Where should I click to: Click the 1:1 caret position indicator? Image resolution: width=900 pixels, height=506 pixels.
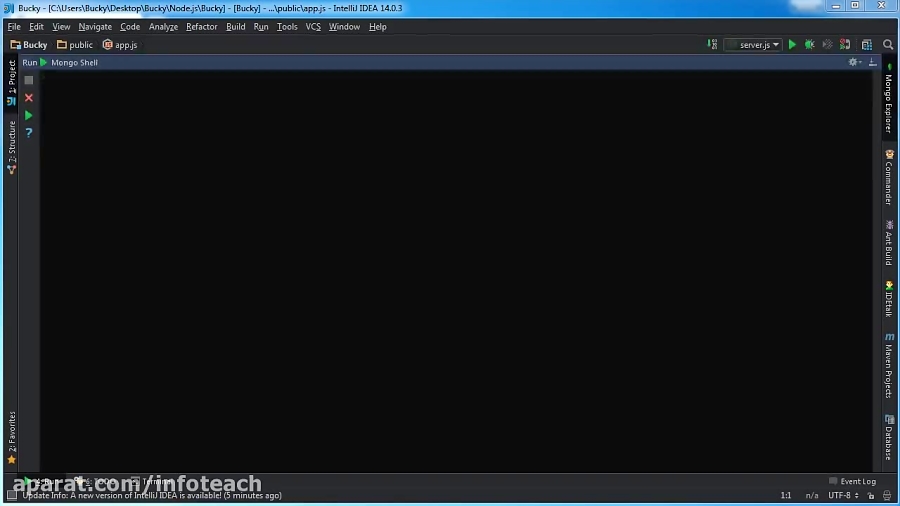786,496
